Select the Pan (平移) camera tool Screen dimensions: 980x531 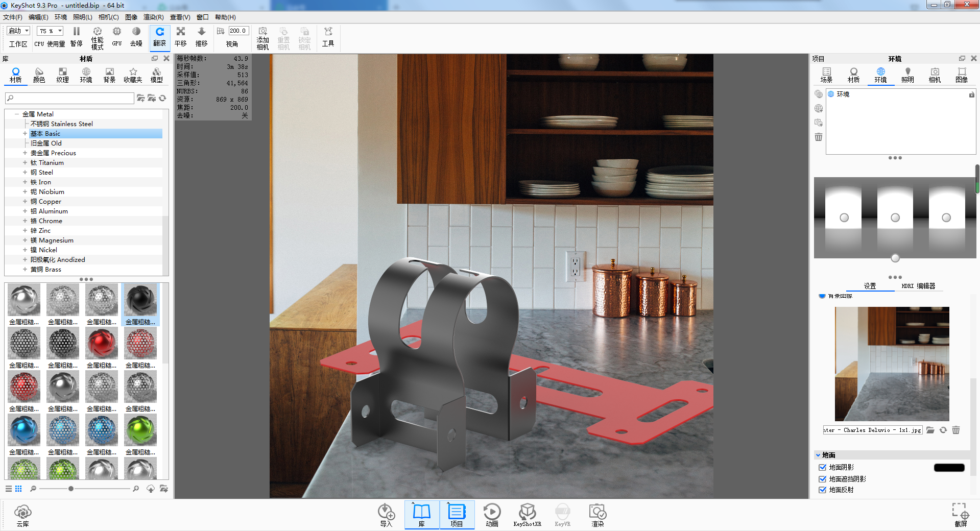(181, 37)
